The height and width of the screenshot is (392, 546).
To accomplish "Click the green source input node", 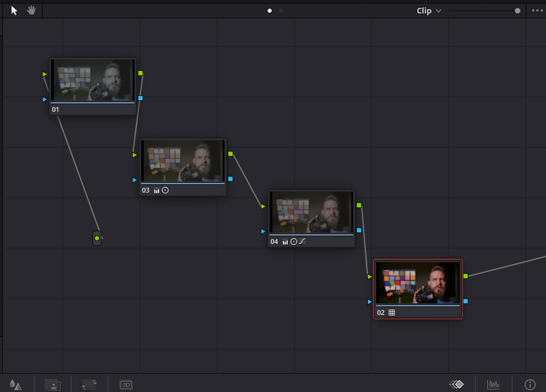I will click(97, 238).
